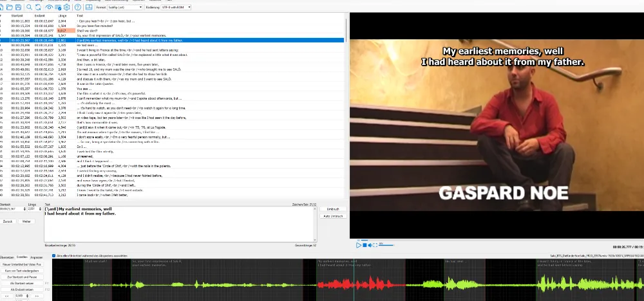This screenshot has width=644, height=301.
Task: Click the video Stop button
Action: tap(365, 245)
